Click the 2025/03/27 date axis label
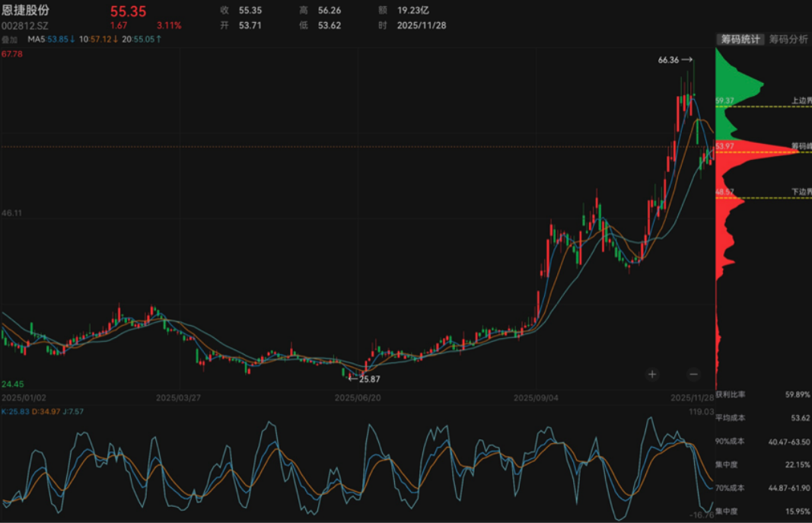This screenshot has height=523, width=812. pos(178,397)
